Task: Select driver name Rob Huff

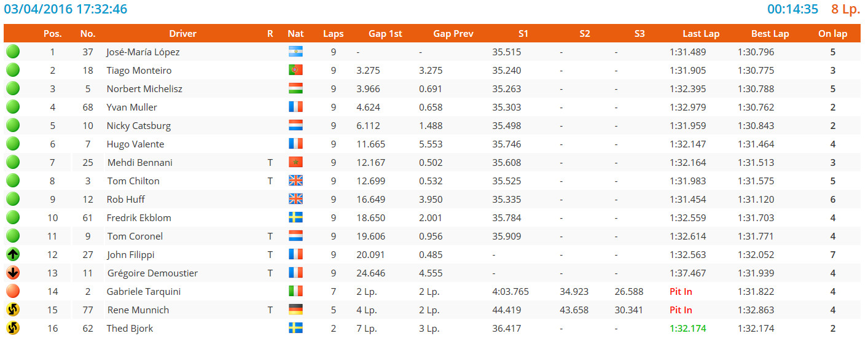Action: [126, 199]
